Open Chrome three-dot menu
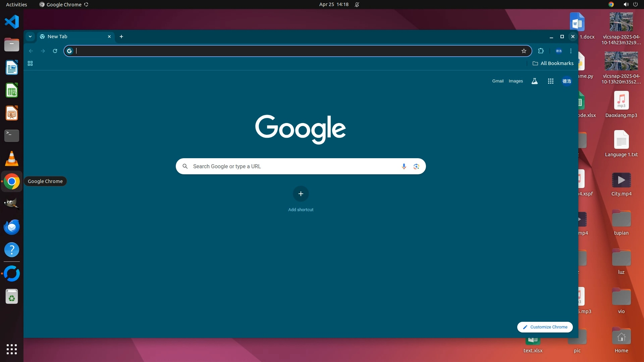 click(x=571, y=51)
